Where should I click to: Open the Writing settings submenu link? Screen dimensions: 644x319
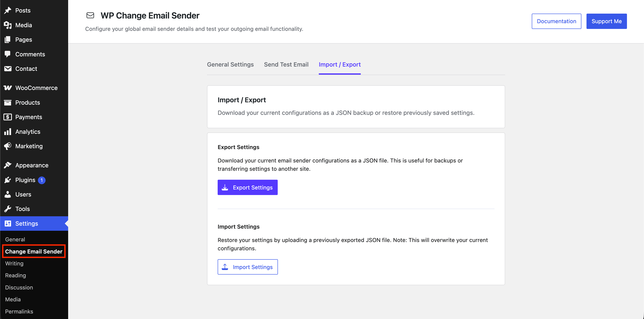tap(14, 263)
